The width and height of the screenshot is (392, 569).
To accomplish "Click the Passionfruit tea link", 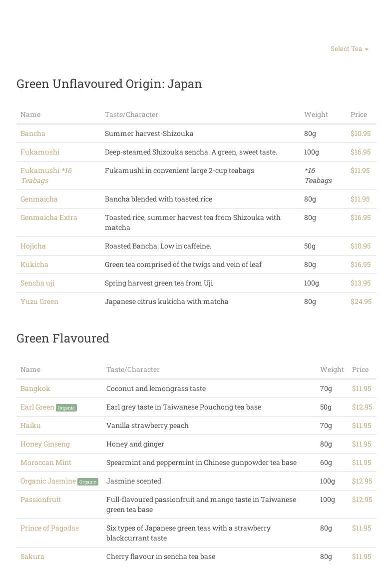I will [x=40, y=499].
